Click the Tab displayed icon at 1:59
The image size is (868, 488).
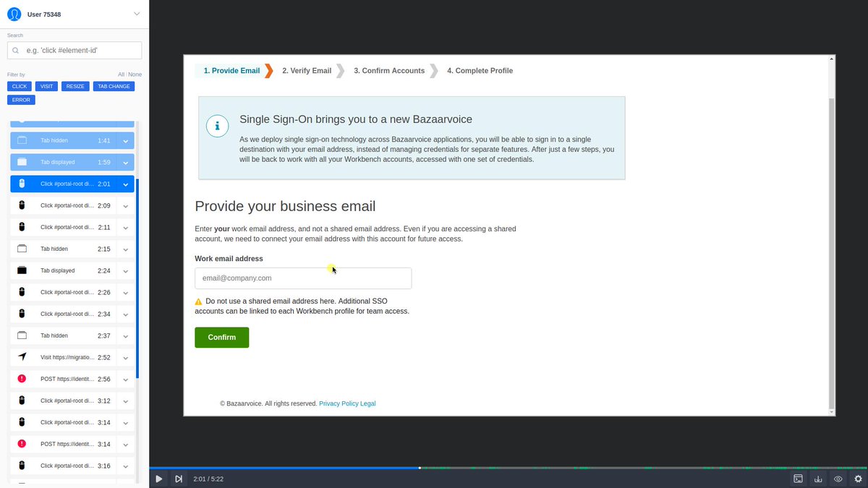pos(22,162)
